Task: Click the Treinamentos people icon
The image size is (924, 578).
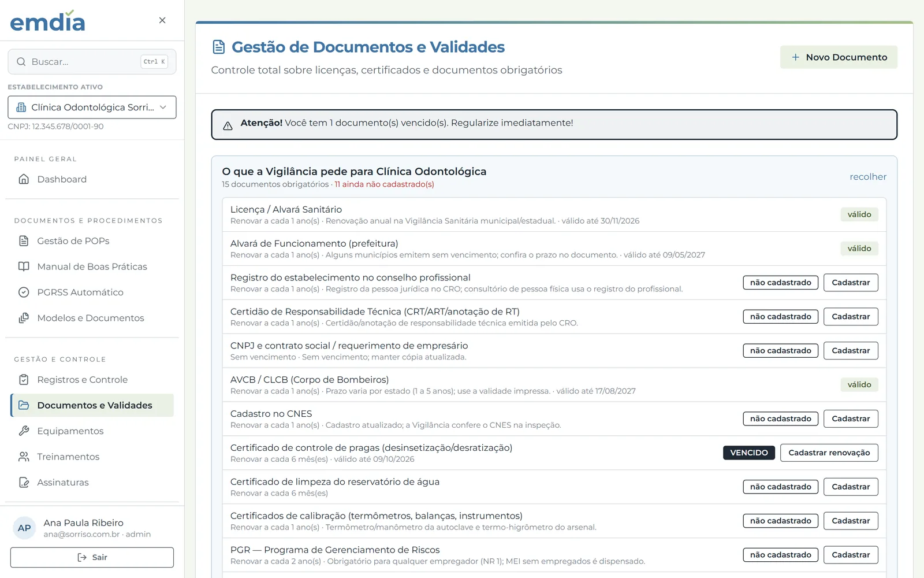Action: [24, 457]
